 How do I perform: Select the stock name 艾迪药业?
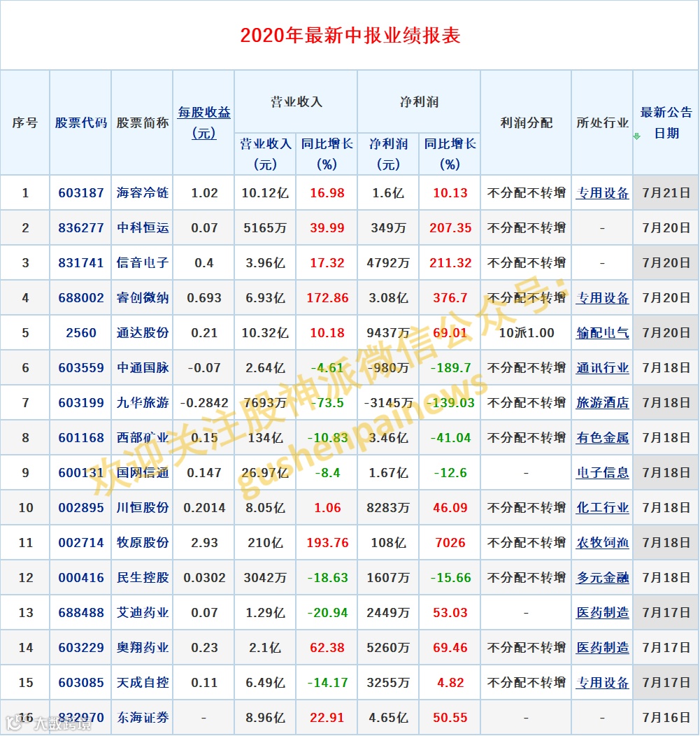pyautogui.click(x=143, y=613)
